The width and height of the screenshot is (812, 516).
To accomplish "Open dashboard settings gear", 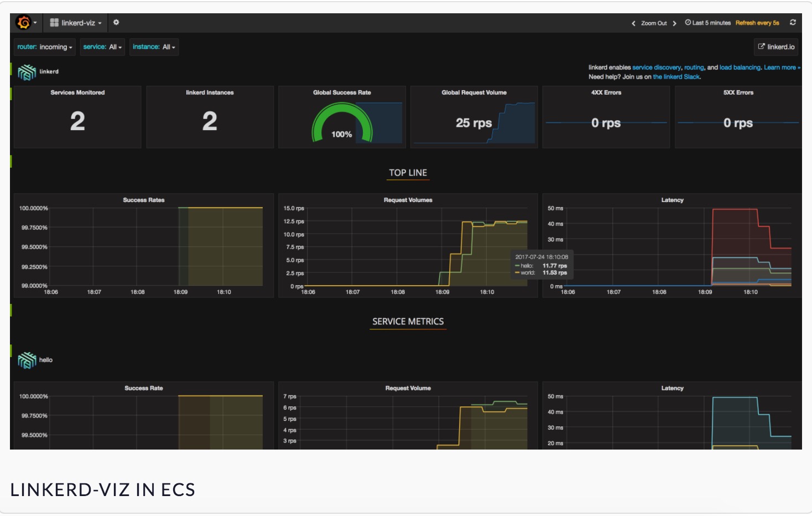I will tap(116, 23).
